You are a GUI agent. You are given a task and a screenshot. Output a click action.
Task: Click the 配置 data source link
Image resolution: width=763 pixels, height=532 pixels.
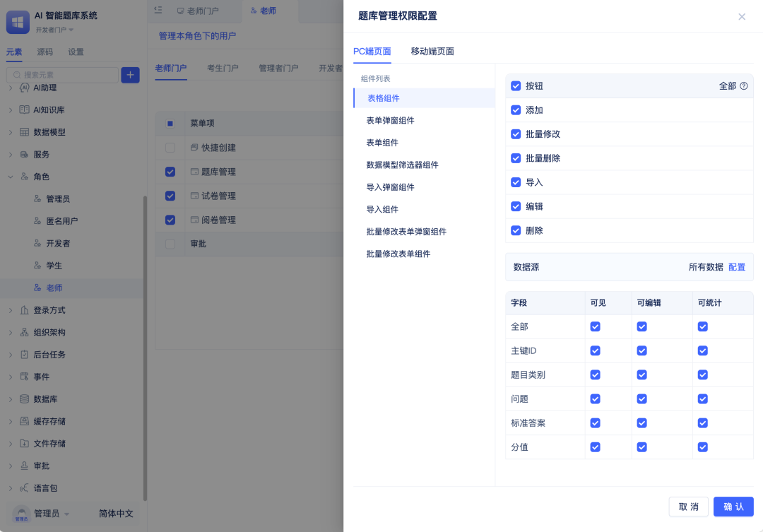(x=737, y=267)
